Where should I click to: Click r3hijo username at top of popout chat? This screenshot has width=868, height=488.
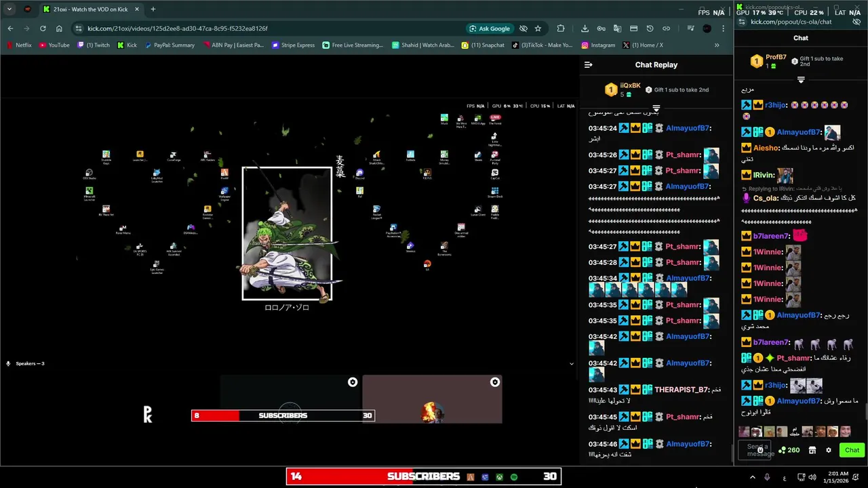(x=775, y=105)
